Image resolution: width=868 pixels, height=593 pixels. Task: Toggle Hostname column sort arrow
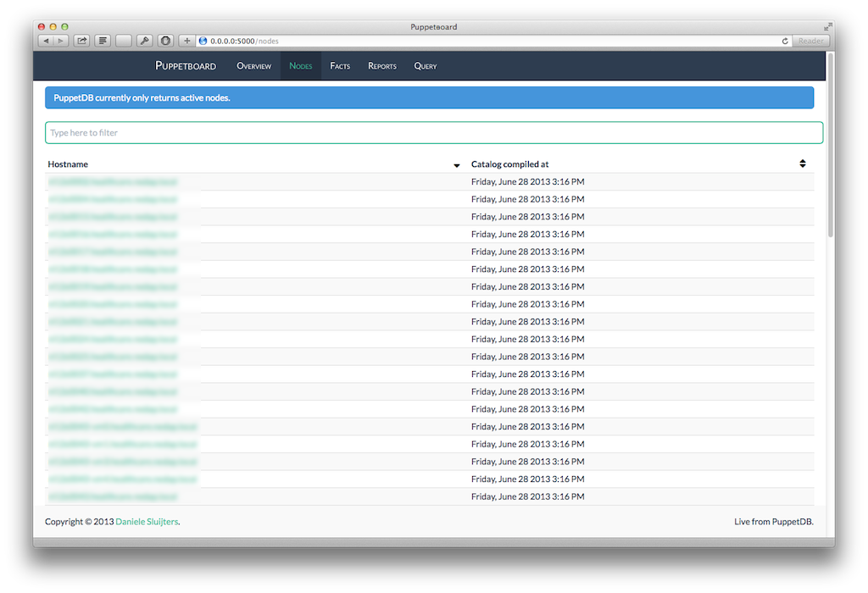457,165
